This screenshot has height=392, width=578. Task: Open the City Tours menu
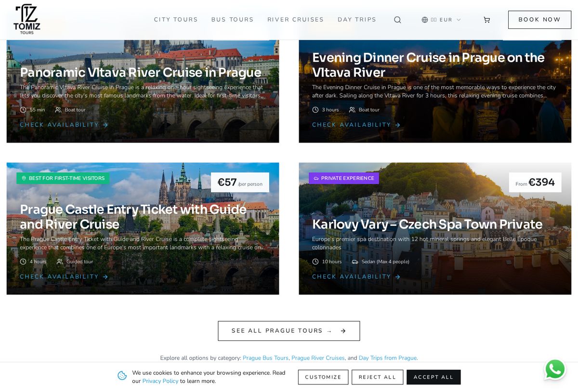(x=176, y=20)
